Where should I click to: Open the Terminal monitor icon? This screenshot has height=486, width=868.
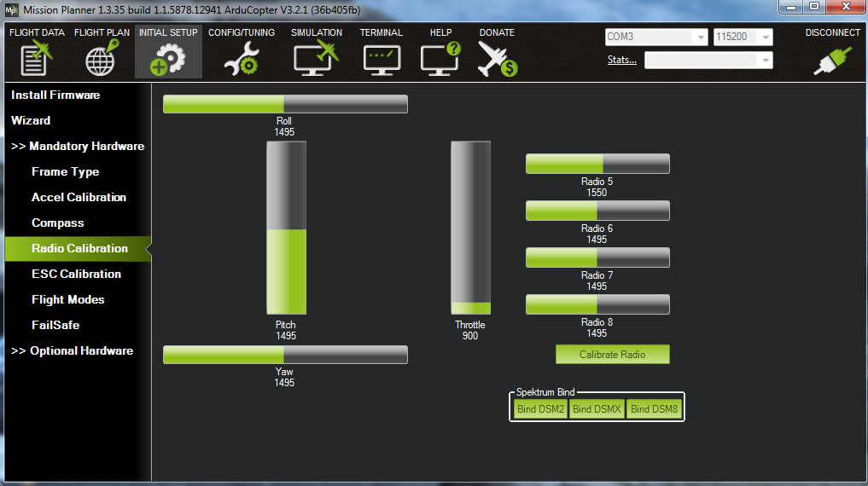[x=382, y=60]
